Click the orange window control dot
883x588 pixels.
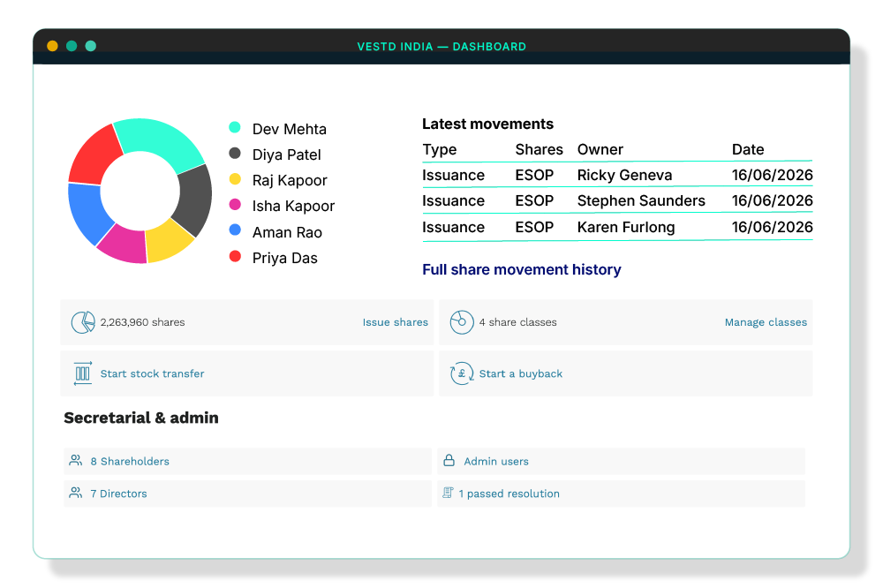[52, 46]
